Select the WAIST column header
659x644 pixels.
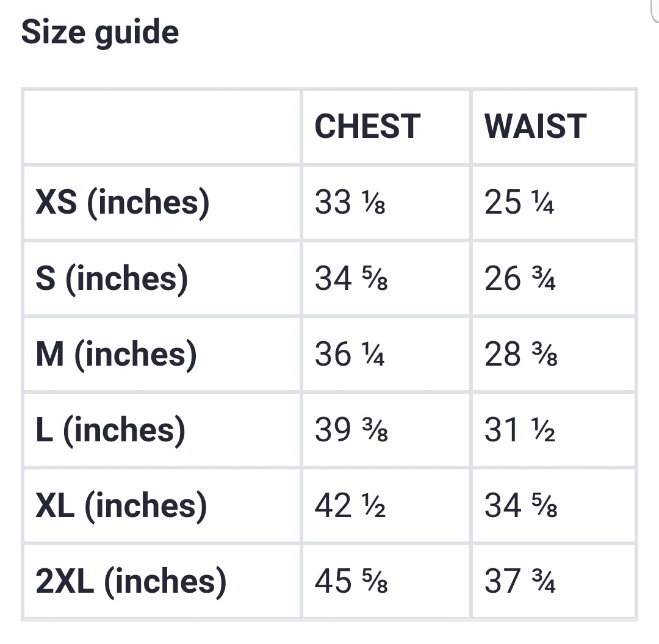coord(535,126)
